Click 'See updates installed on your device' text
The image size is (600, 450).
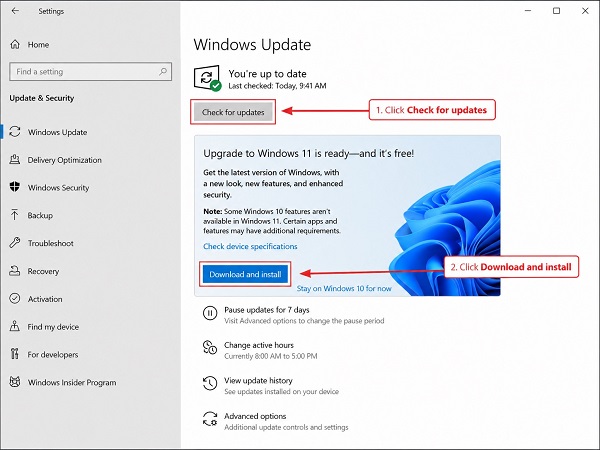(x=282, y=391)
